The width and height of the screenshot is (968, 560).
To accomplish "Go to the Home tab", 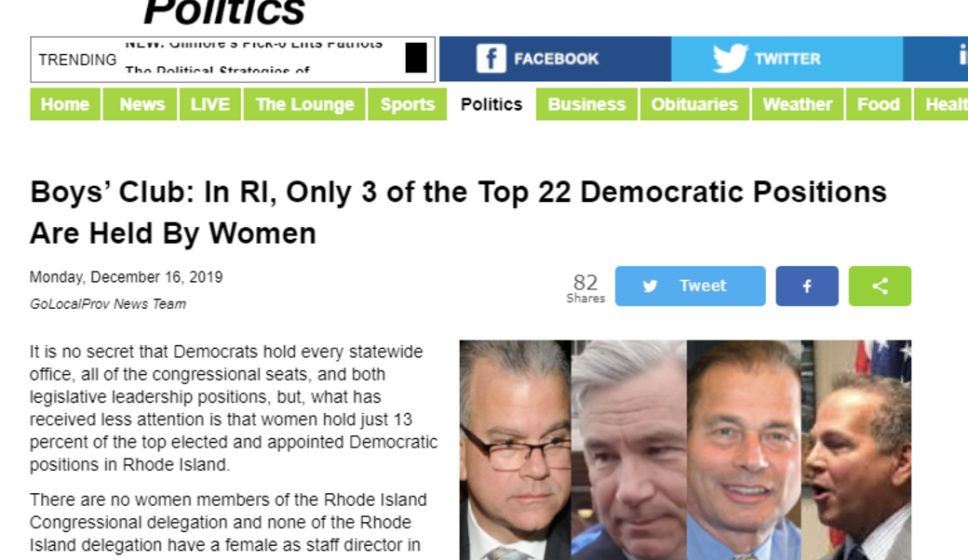I will pos(65,104).
